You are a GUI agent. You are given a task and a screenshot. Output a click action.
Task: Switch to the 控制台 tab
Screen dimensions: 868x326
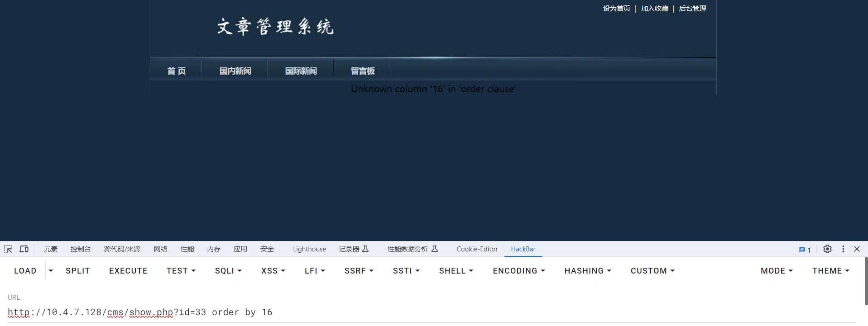click(x=81, y=249)
